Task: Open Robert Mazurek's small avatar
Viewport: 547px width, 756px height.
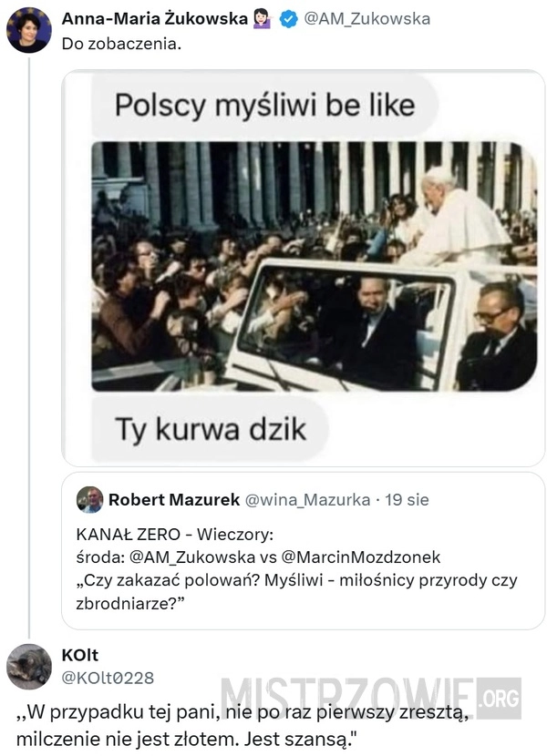Action: click(x=89, y=499)
